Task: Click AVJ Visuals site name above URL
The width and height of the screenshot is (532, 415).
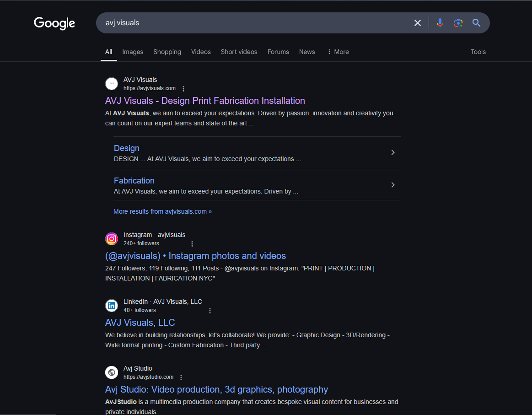Action: (140, 80)
